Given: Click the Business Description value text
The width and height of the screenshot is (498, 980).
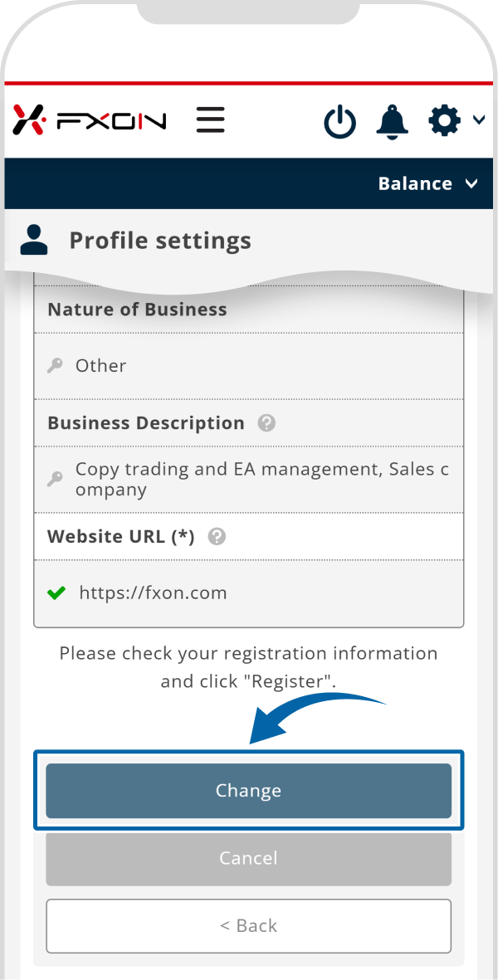Looking at the screenshot, I should 261,479.
